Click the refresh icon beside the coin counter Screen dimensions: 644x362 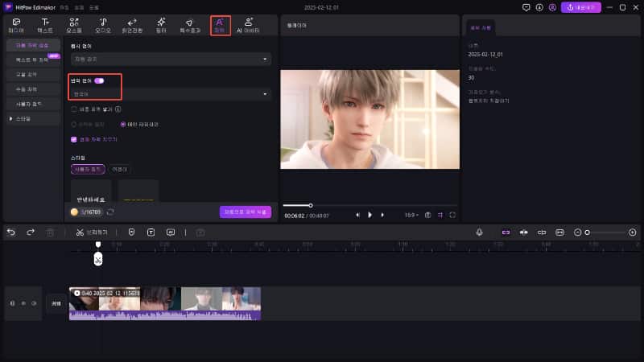point(110,212)
